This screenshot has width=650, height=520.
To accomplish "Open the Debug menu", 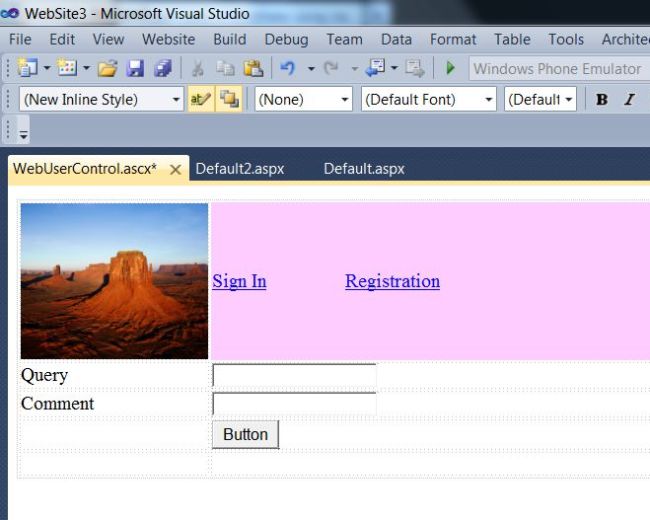I will tap(286, 39).
